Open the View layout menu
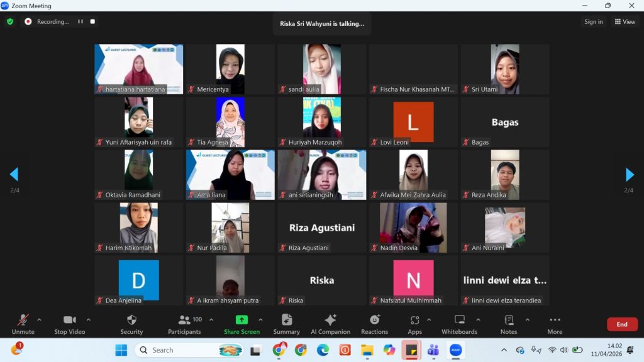 625,21
